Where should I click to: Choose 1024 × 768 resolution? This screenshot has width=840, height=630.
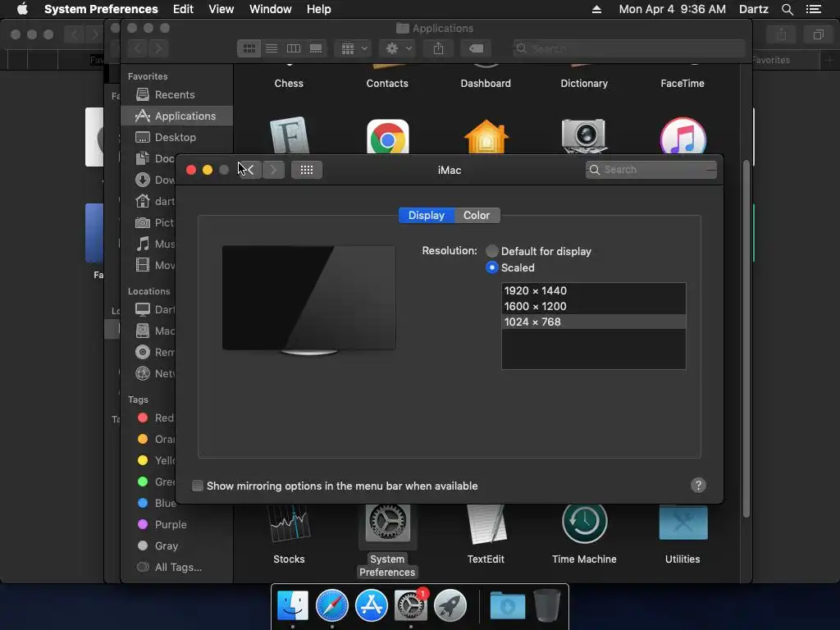pos(594,322)
